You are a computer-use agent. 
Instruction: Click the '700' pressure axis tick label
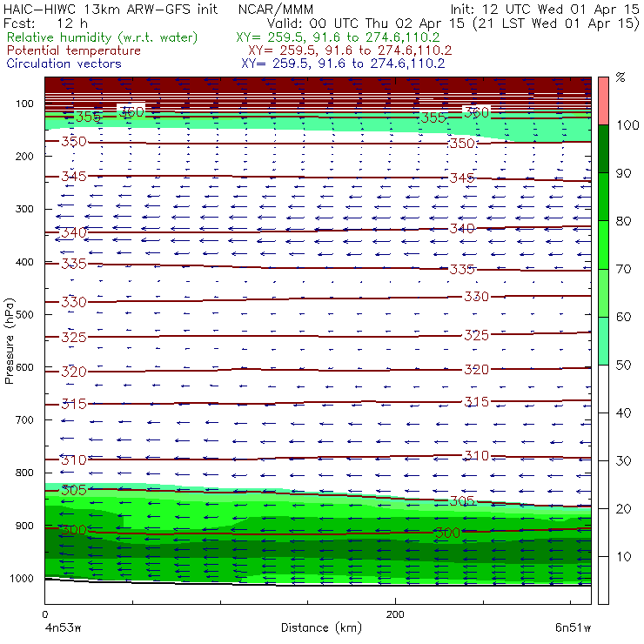pos(24,419)
